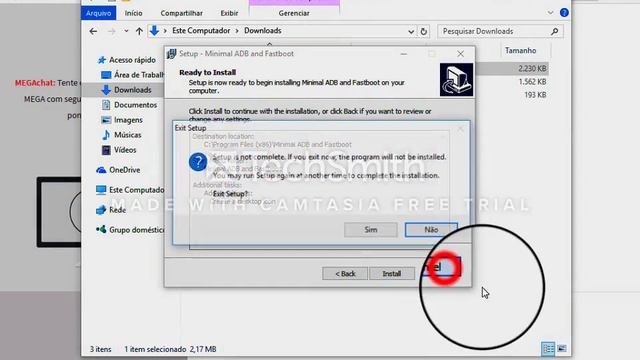Click the search magnifier icon
Screen dimensions: 640x360
click(554, 31)
